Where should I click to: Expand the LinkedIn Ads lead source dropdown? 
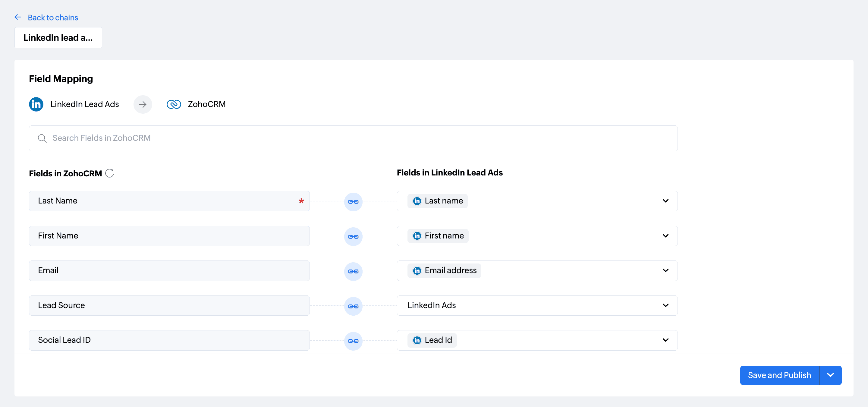point(665,306)
